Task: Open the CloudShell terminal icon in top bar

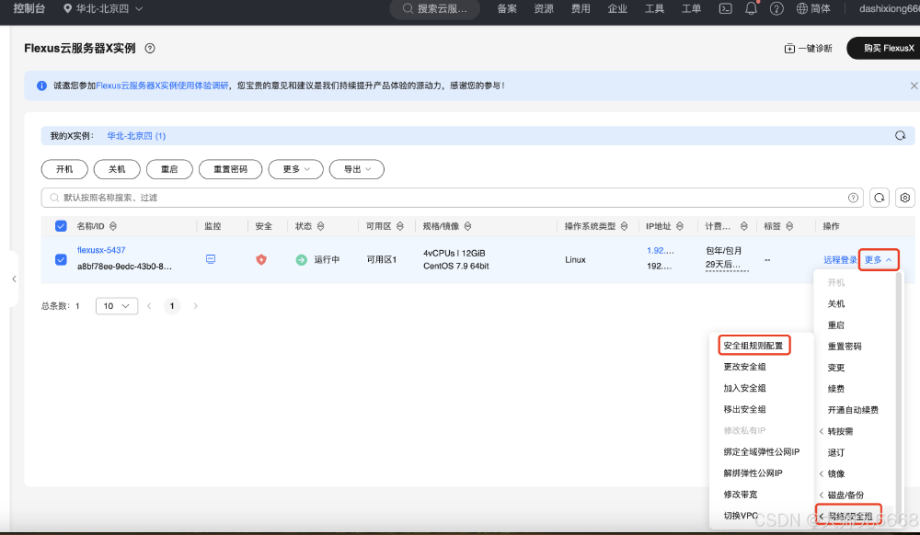Action: [726, 9]
